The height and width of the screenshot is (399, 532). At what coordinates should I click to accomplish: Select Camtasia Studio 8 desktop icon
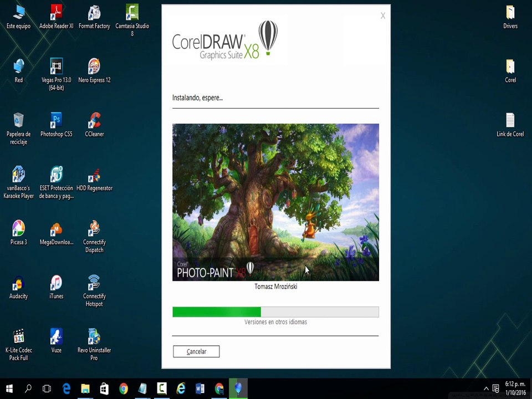(x=132, y=21)
